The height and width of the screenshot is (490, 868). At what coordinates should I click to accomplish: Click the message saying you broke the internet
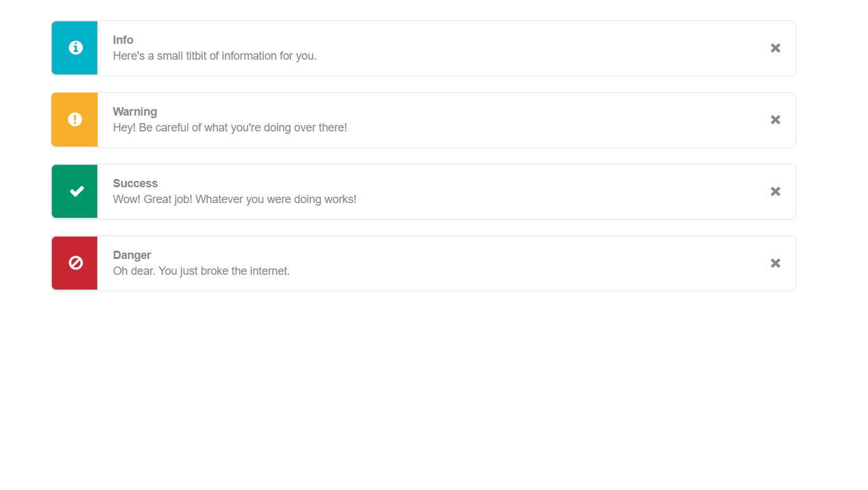[x=201, y=271]
